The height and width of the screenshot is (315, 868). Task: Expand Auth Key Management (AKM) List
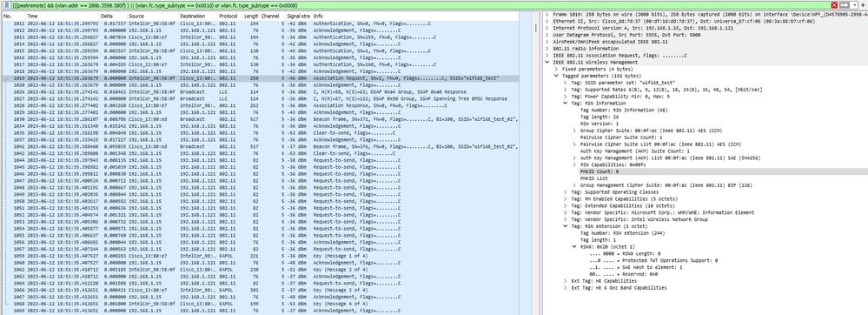coord(574,157)
